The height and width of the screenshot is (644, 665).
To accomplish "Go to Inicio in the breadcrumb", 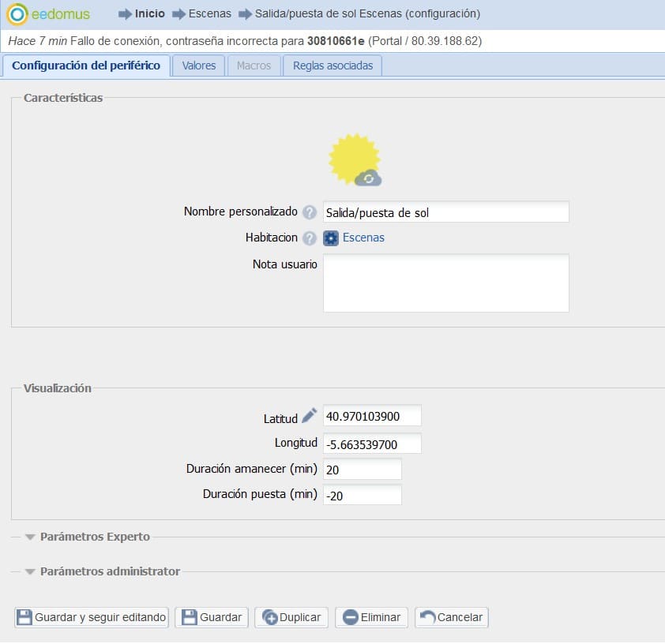I will click(x=149, y=13).
